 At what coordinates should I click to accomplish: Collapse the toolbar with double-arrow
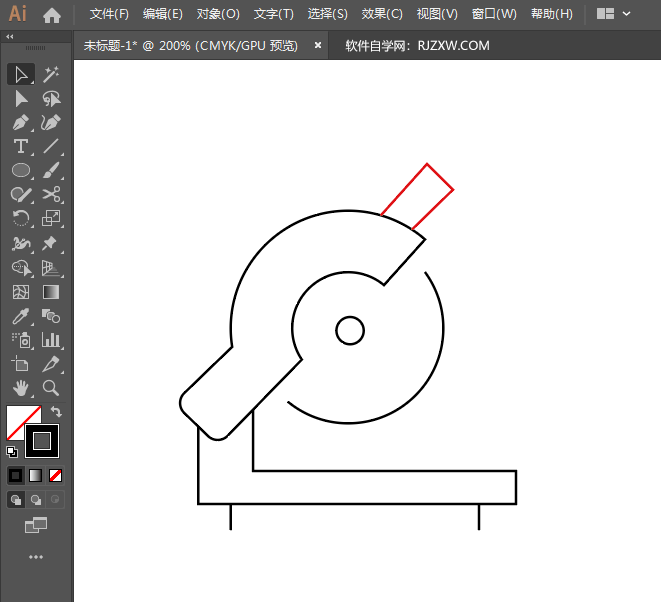(10, 36)
